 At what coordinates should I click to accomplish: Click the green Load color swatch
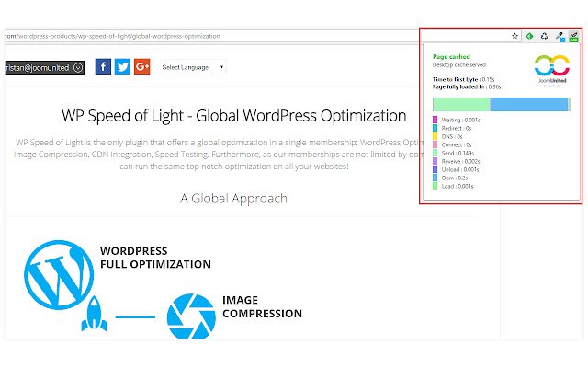point(435,186)
